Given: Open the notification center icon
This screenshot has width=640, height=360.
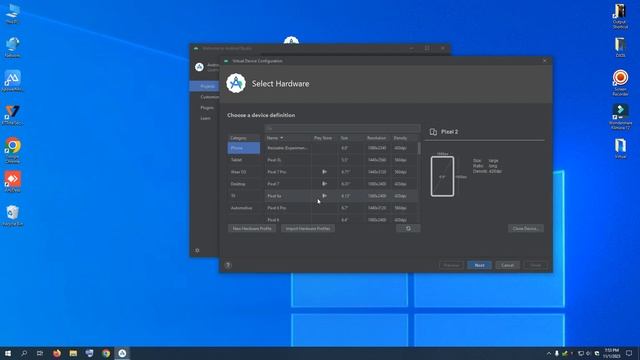Looking at the screenshot, I should [x=629, y=353].
